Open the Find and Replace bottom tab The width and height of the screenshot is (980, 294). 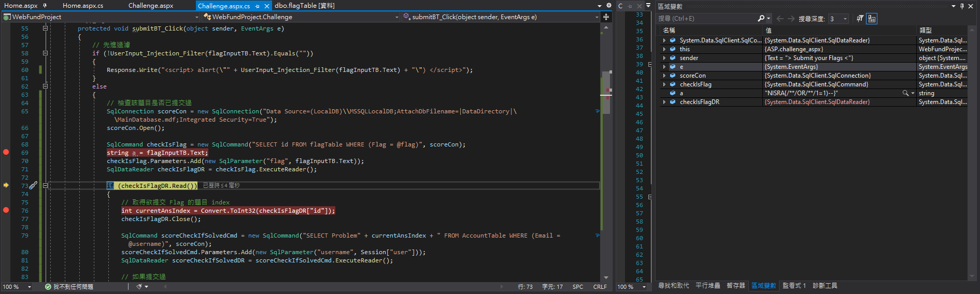point(673,286)
